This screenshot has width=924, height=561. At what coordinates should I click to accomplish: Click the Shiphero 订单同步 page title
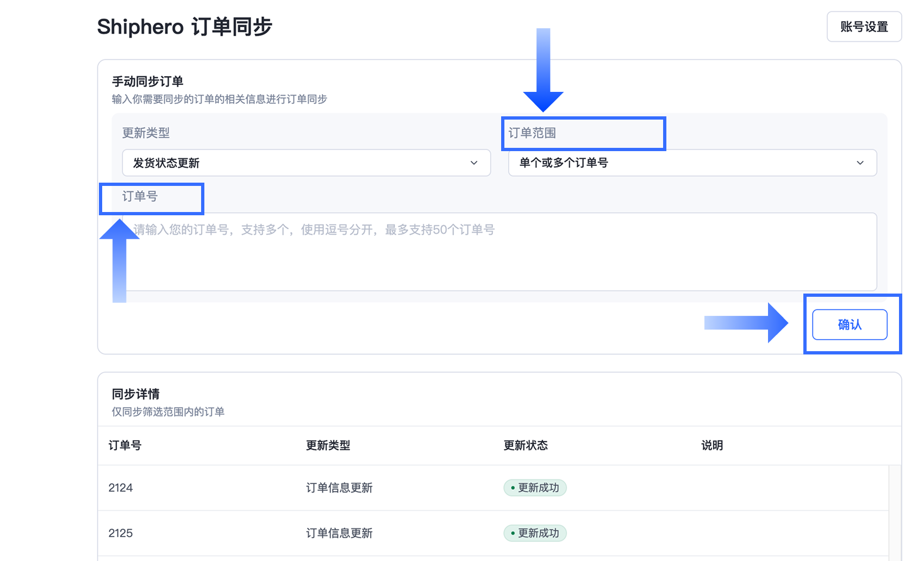pos(184,27)
